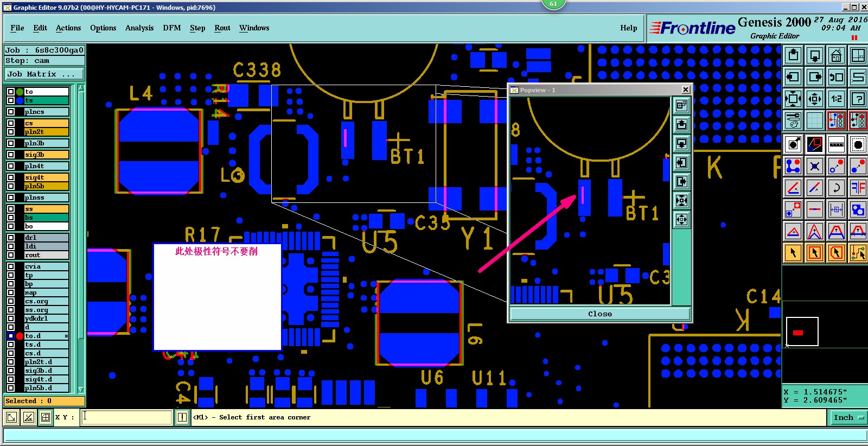Click the home view icon
868x446 pixels.
[837, 55]
